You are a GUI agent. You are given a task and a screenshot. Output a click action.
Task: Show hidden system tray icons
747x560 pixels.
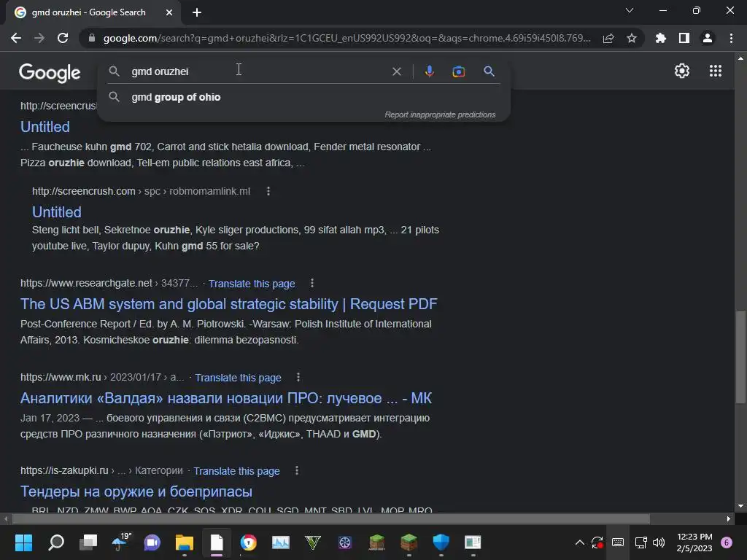click(579, 542)
